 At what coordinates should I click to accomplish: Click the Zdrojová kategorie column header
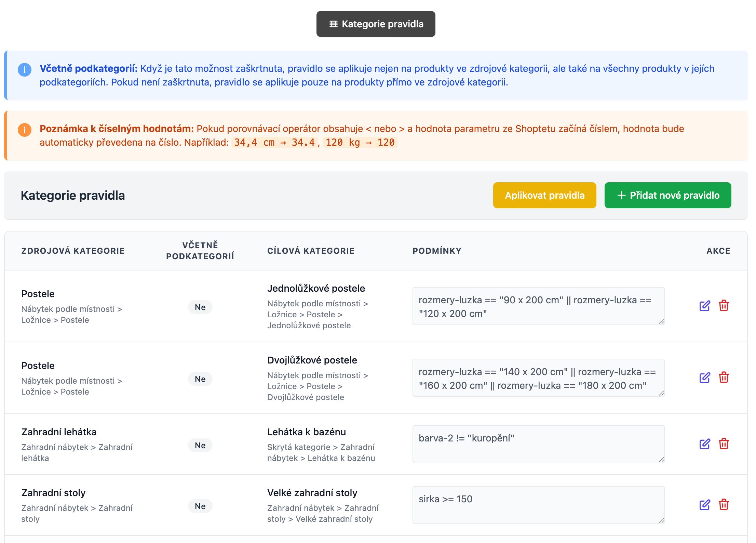[73, 251]
